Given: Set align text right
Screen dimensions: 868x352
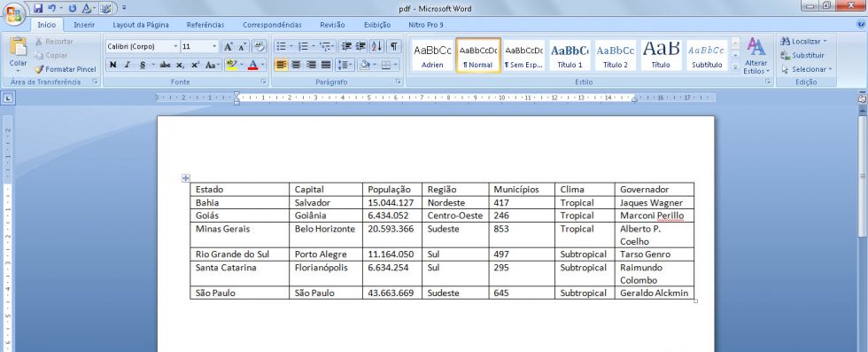Looking at the screenshot, I should click(x=311, y=65).
